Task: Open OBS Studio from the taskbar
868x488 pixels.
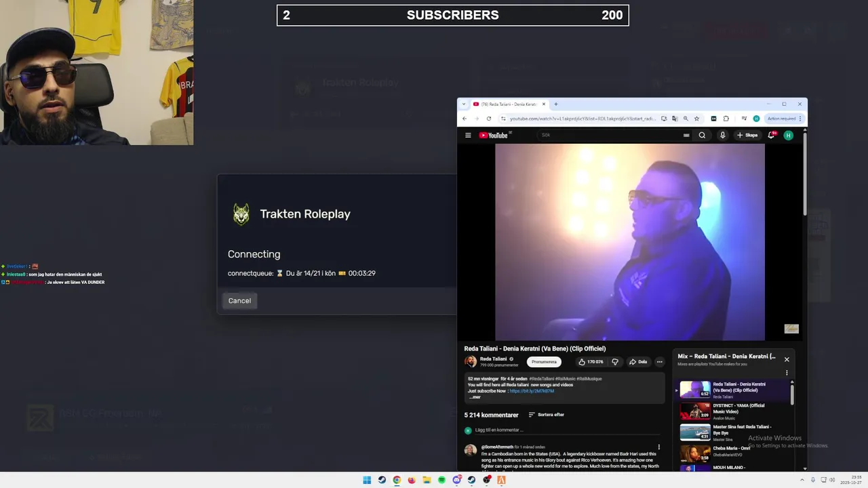Action: tap(486, 480)
